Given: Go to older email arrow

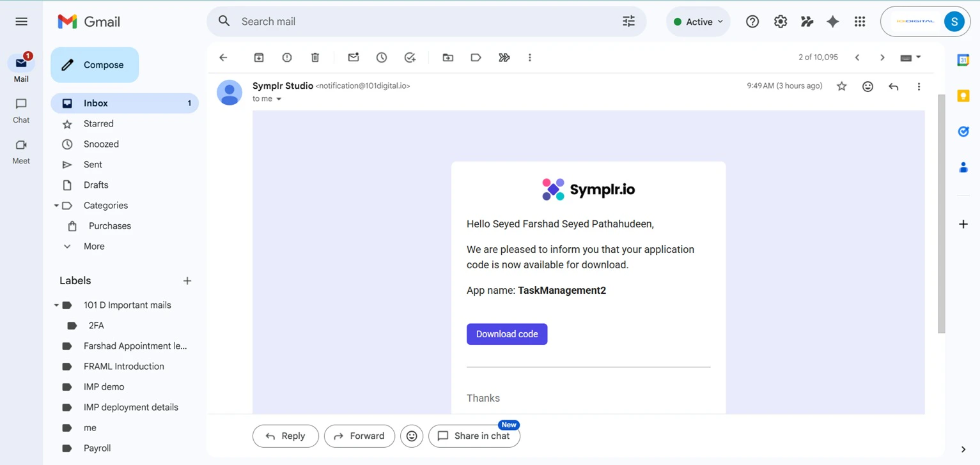Looking at the screenshot, I should (x=882, y=57).
